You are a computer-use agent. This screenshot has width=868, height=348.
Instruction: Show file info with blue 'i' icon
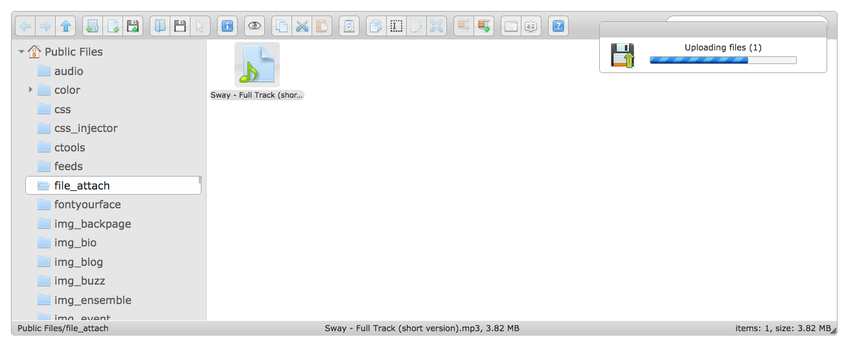[x=227, y=26]
